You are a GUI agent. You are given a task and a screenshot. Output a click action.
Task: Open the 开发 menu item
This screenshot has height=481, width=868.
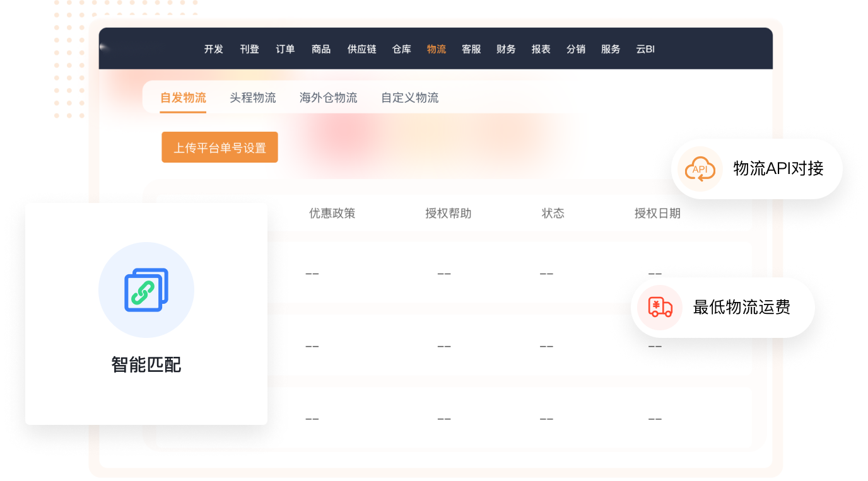pyautogui.click(x=213, y=49)
